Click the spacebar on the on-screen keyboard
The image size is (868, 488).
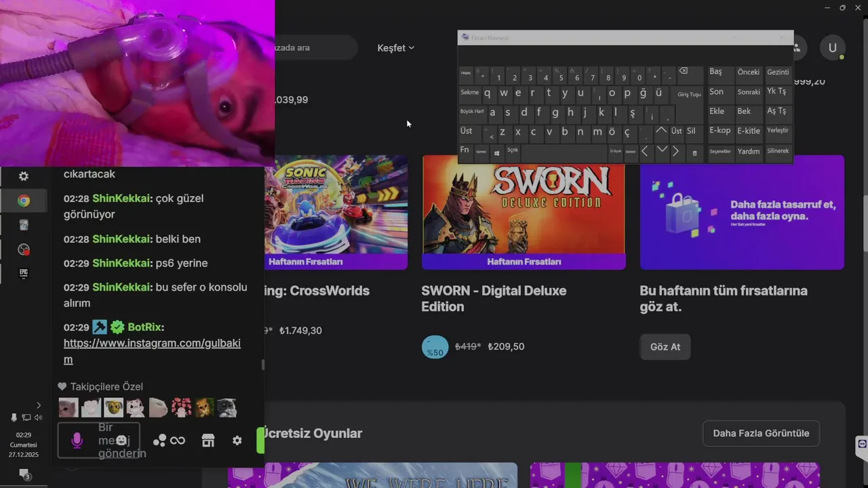(564, 153)
